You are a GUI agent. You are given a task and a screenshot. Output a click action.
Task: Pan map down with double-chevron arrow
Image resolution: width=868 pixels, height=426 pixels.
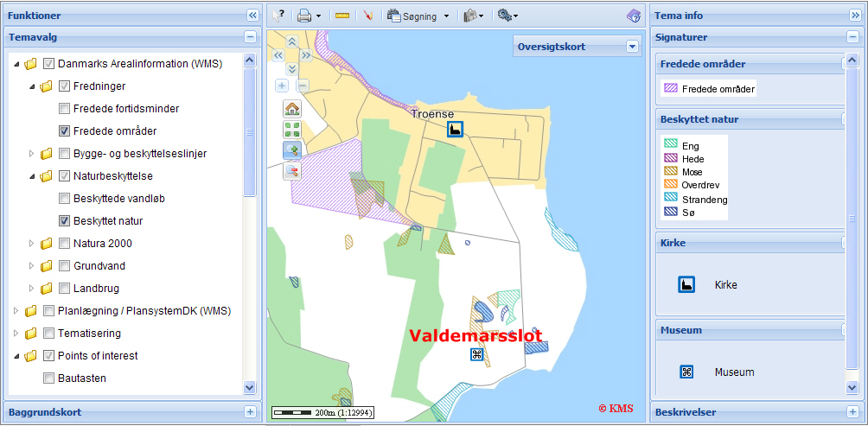click(x=291, y=68)
